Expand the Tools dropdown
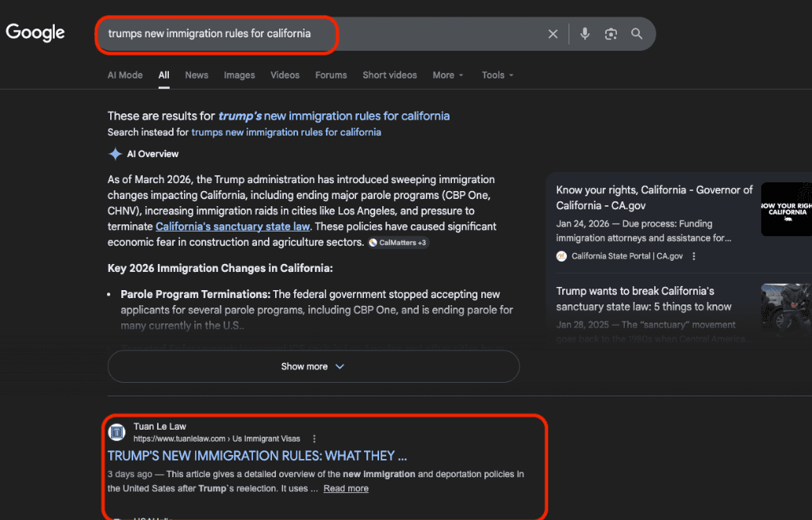Image resolution: width=812 pixels, height=520 pixels. pos(498,75)
